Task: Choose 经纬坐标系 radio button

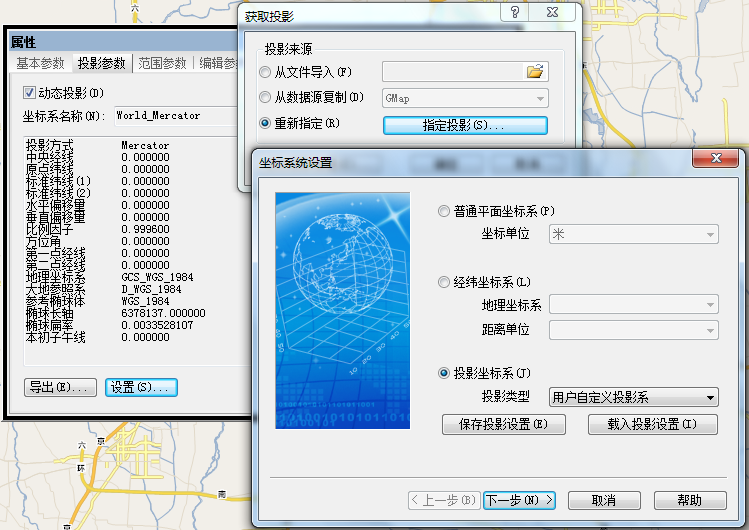Action: pyautogui.click(x=444, y=282)
